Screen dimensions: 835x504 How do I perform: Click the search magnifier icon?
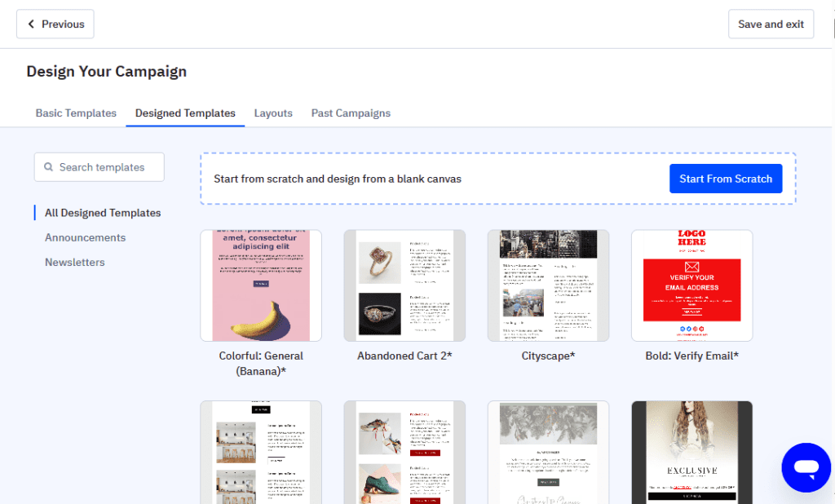click(49, 167)
